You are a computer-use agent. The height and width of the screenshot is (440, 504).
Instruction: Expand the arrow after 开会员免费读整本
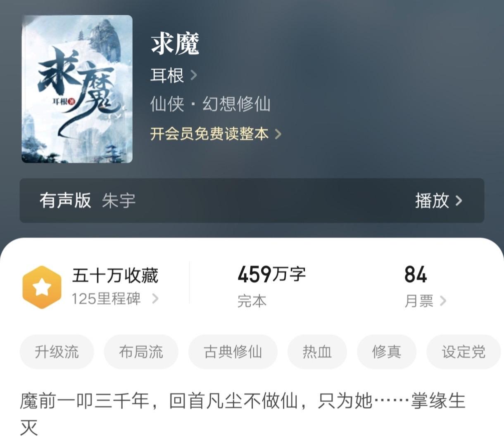278,134
